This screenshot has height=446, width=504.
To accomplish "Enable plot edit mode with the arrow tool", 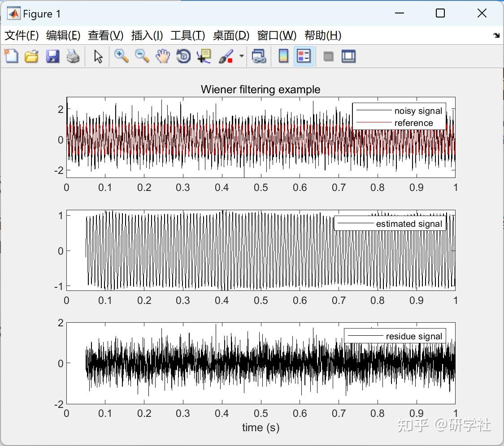I will [x=97, y=56].
